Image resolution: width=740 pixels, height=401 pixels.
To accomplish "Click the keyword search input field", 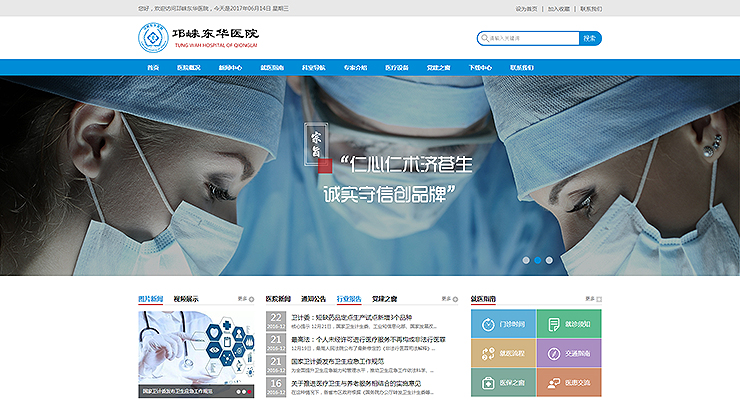I will [x=533, y=39].
